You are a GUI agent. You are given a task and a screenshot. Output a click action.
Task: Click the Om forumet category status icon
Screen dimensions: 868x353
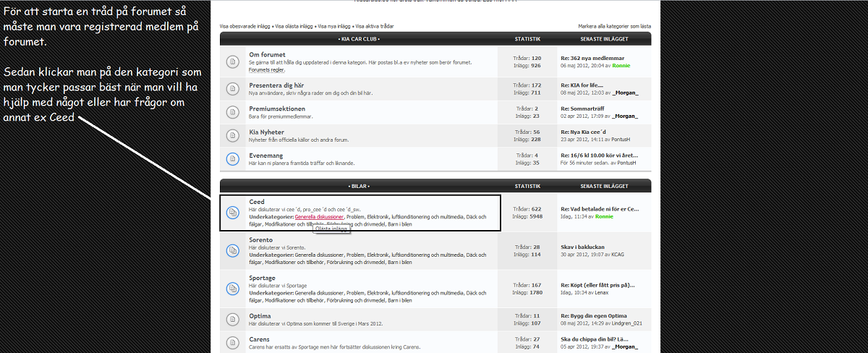click(x=232, y=62)
